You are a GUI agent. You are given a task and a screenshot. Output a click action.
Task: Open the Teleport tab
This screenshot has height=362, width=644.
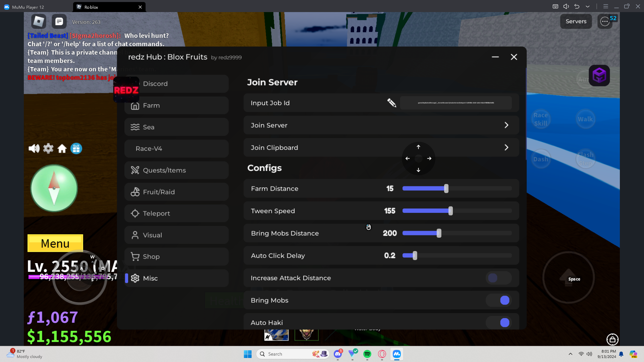tap(176, 214)
